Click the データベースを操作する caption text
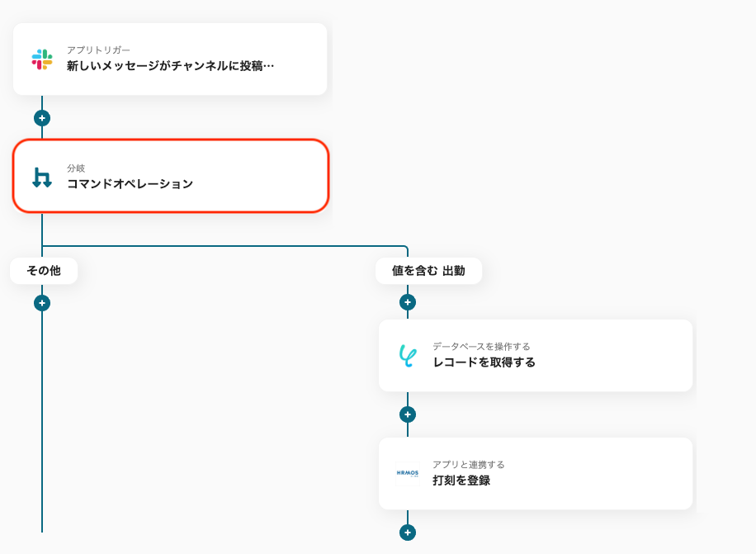The width and height of the screenshot is (756, 554). click(480, 346)
